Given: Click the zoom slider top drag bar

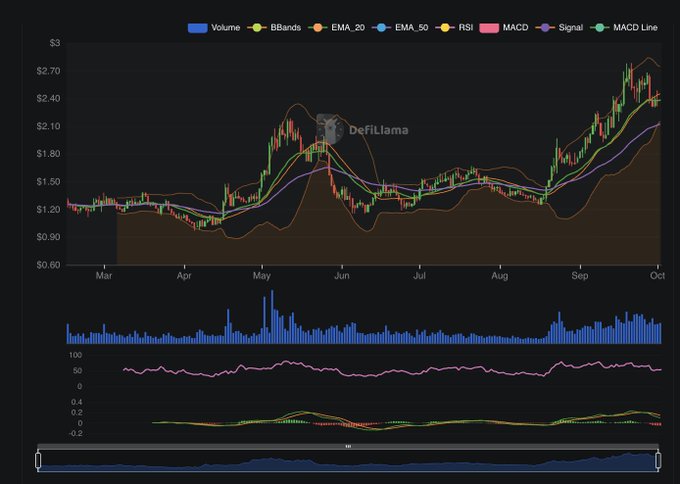Looking at the screenshot, I should click(348, 446).
